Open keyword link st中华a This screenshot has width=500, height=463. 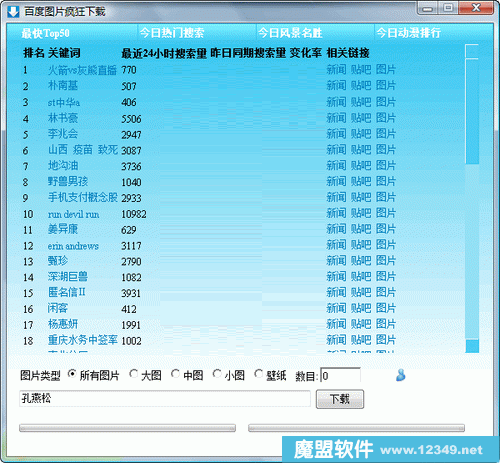[64, 102]
